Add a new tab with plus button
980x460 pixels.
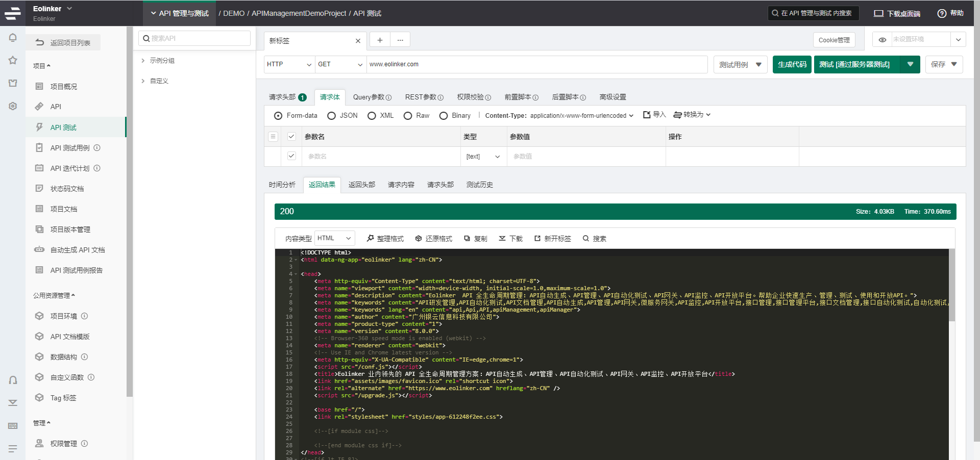click(380, 40)
